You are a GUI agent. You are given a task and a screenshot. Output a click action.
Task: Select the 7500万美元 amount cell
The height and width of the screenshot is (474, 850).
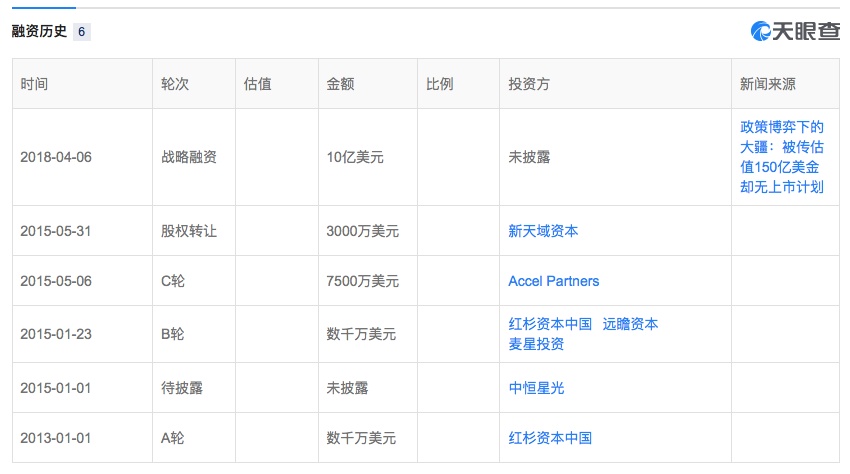[x=362, y=281]
